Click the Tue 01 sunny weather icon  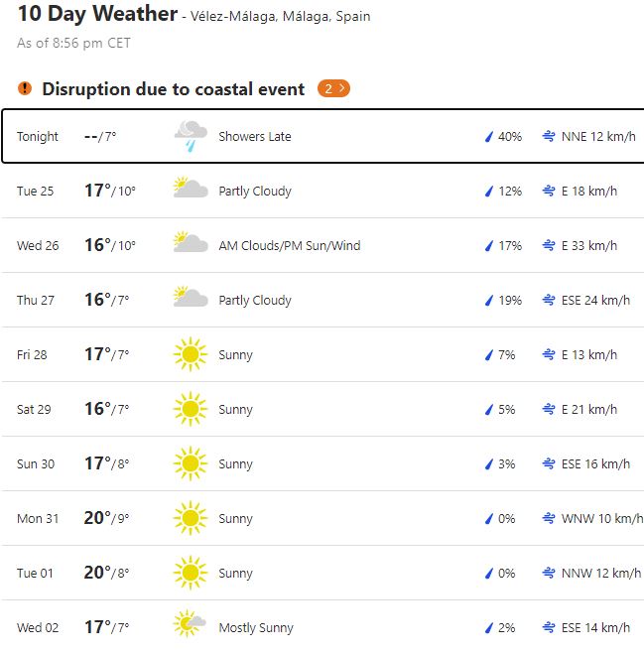[191, 573]
